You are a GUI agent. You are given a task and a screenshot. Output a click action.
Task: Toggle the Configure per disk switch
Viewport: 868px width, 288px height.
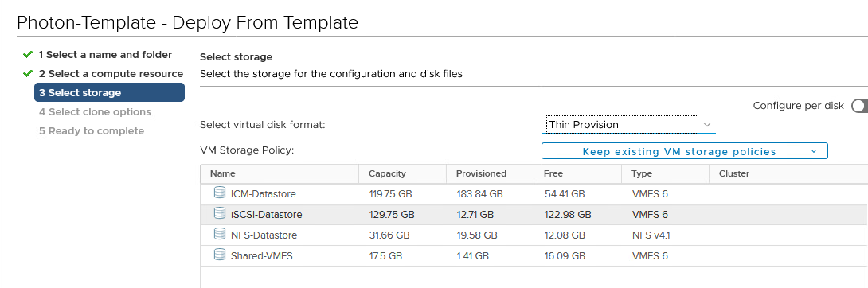click(860, 106)
